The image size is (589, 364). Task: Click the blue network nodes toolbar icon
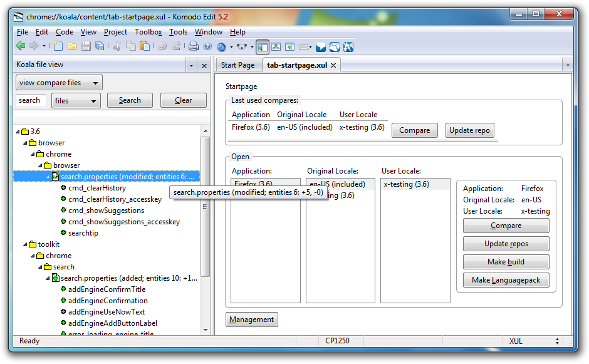coord(348,47)
